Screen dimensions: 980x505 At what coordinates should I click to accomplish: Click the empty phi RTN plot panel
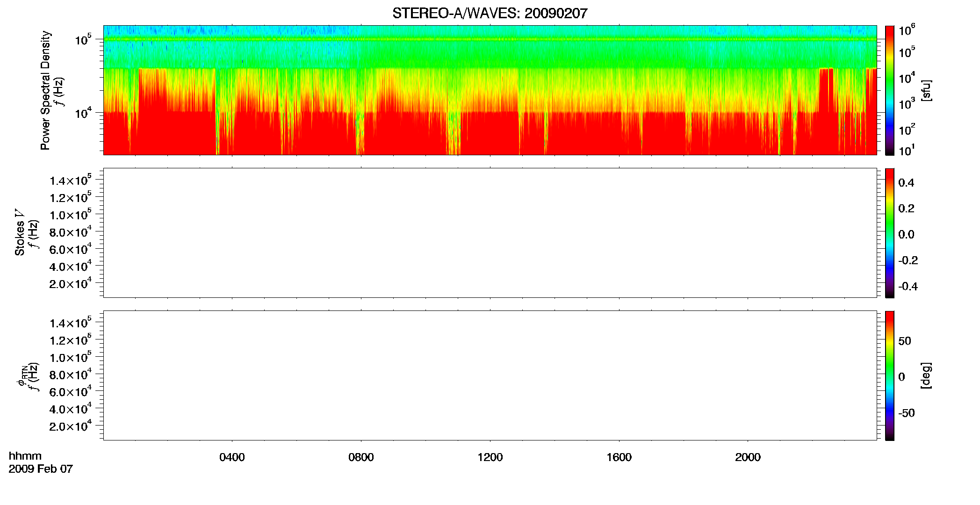coord(490,375)
